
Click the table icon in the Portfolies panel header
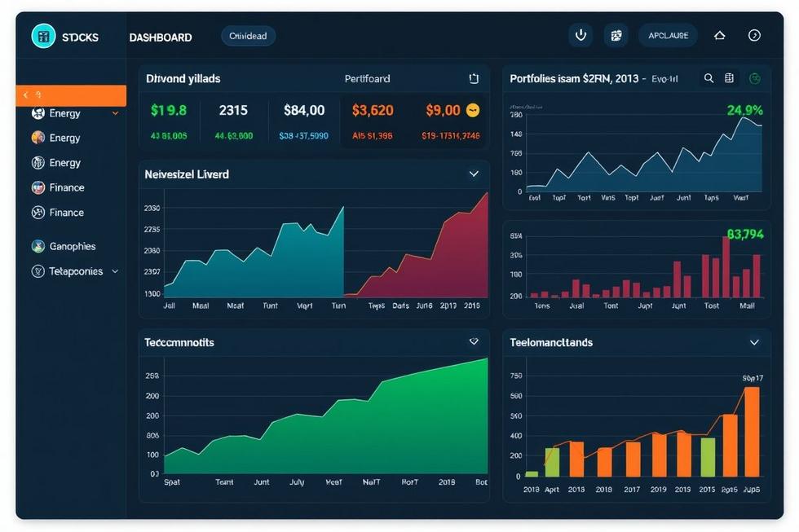(x=730, y=78)
